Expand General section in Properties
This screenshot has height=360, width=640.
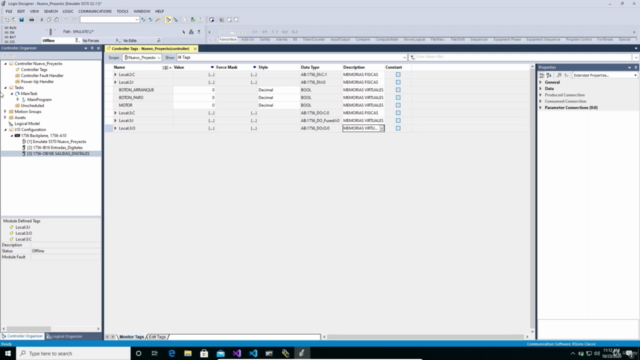(541, 82)
